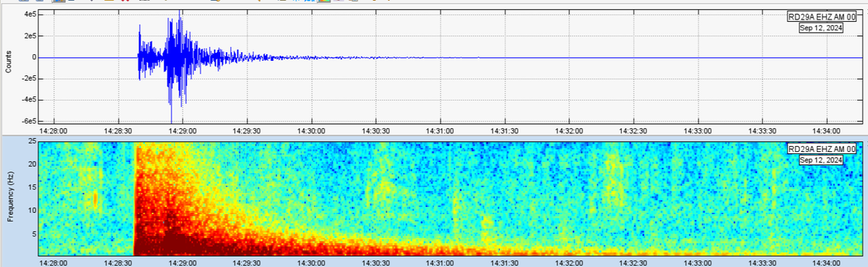Click 14:32:30 on the waveform time axis
This screenshot has height=267, width=868.
[x=633, y=131]
